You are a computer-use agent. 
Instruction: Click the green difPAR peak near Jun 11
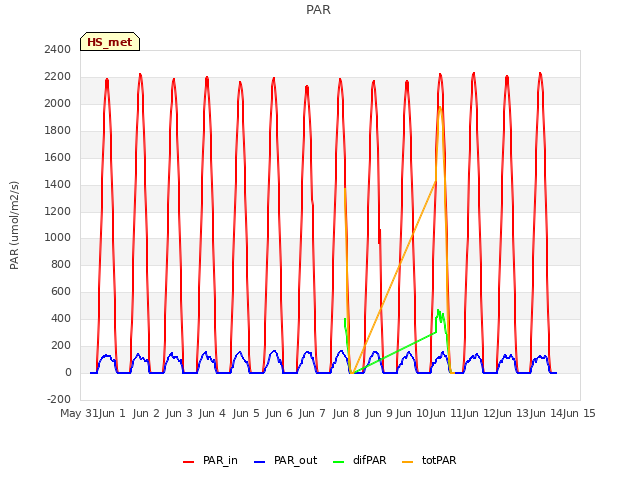pos(438,311)
